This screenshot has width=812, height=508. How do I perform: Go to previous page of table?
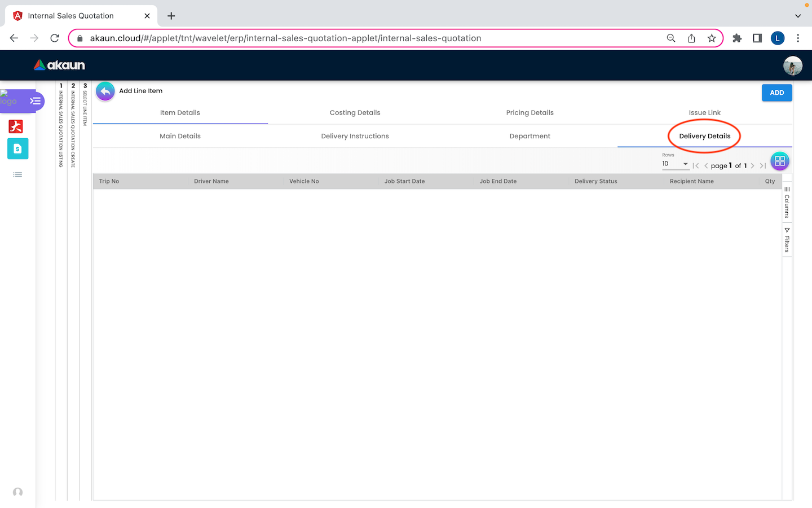pyautogui.click(x=706, y=166)
